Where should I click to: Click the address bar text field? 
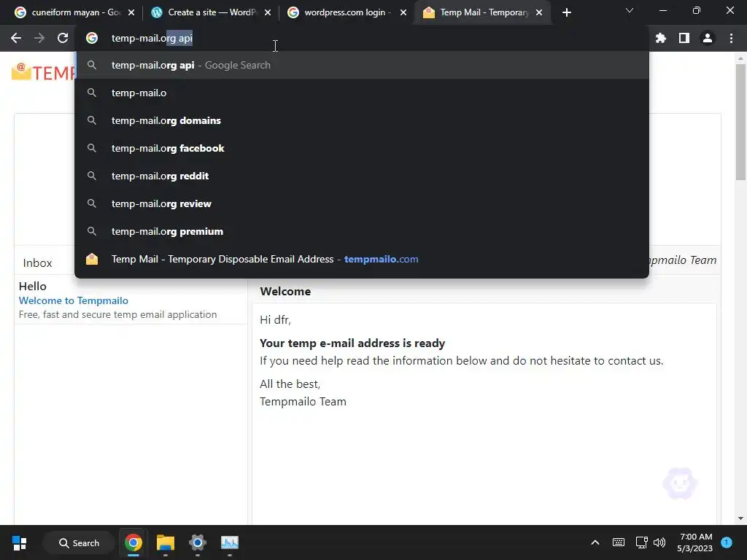tap(362, 38)
